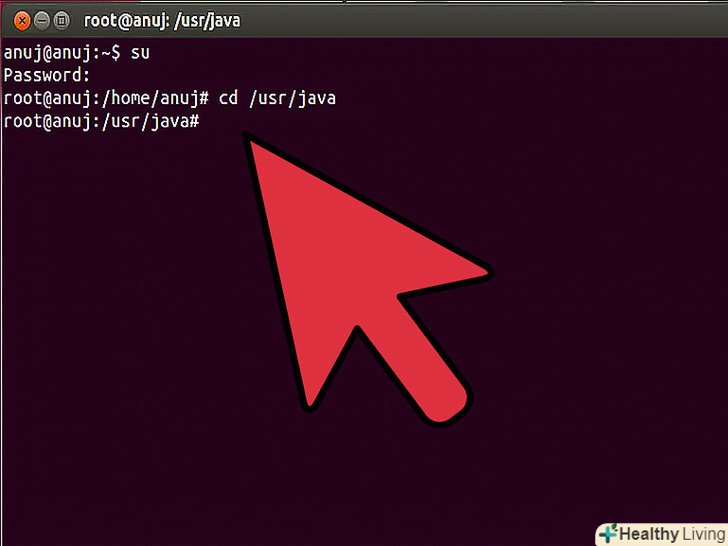Close the root@anuj terminal window
The width and height of the screenshot is (728, 546).
22,21
